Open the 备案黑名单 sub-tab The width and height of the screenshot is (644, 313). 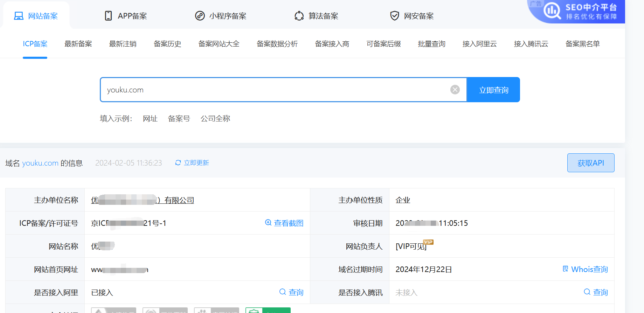(582, 44)
